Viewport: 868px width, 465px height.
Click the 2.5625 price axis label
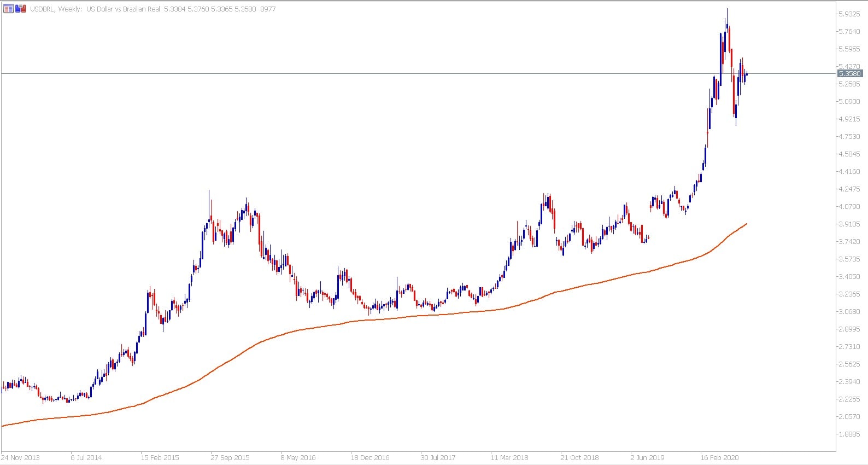coord(849,364)
